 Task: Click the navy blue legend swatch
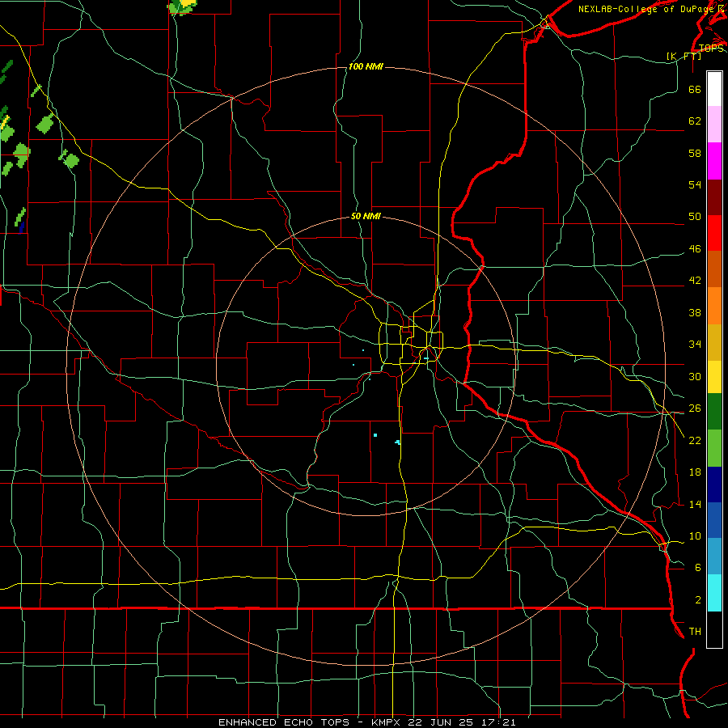click(x=714, y=485)
